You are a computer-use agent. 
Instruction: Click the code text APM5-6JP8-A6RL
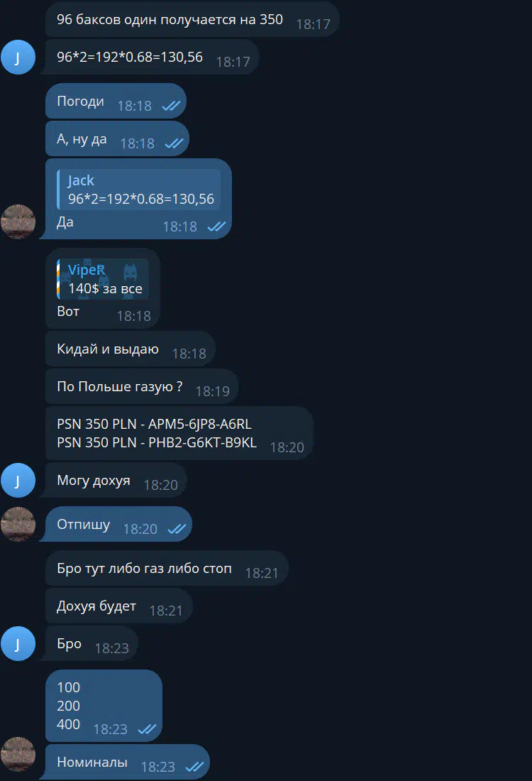[x=199, y=425]
